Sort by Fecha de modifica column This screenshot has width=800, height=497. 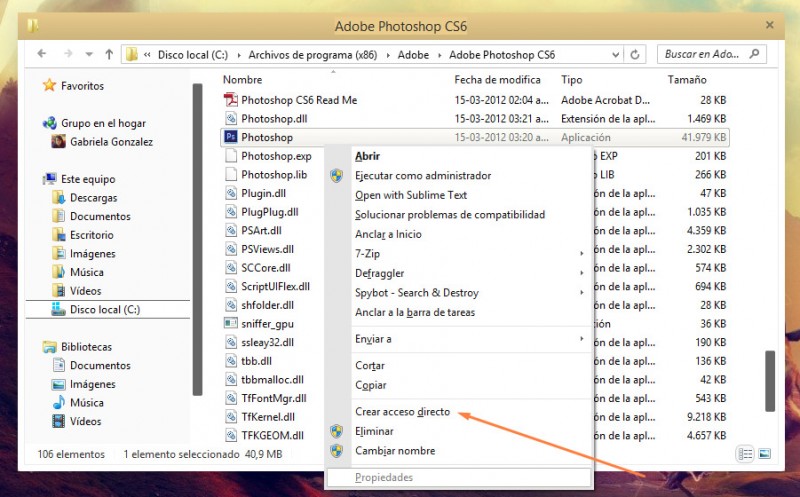(497, 80)
